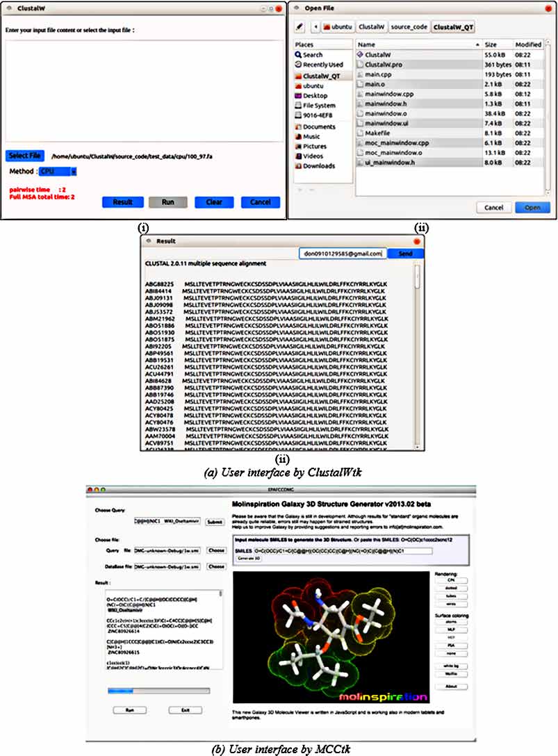Image resolution: width=558 pixels, height=756 pixels.
Task: Click the Generate 3D button
Action: [x=249, y=559]
